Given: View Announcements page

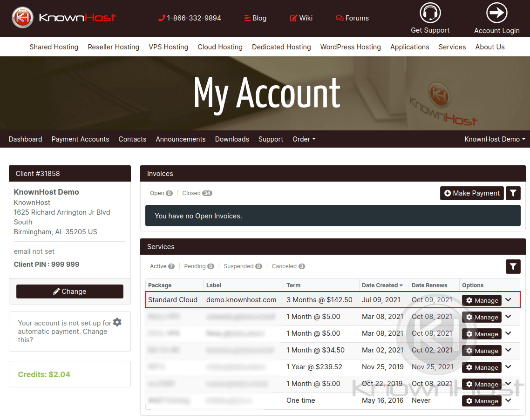Looking at the screenshot, I should point(181,139).
